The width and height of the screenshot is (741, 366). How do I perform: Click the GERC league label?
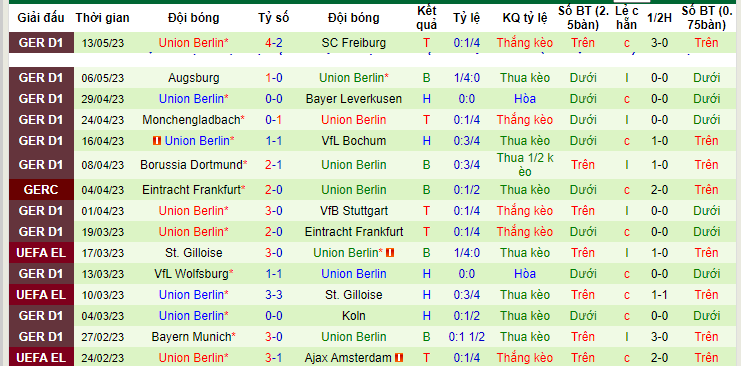(x=41, y=190)
